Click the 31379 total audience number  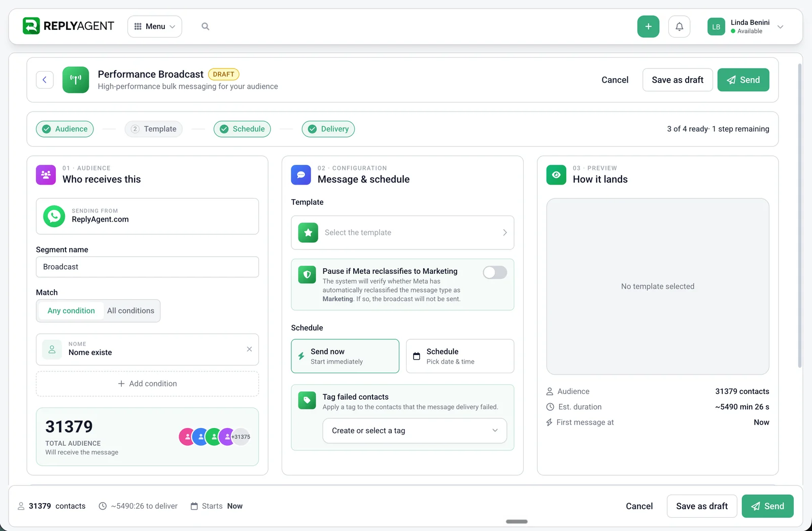[69, 427]
